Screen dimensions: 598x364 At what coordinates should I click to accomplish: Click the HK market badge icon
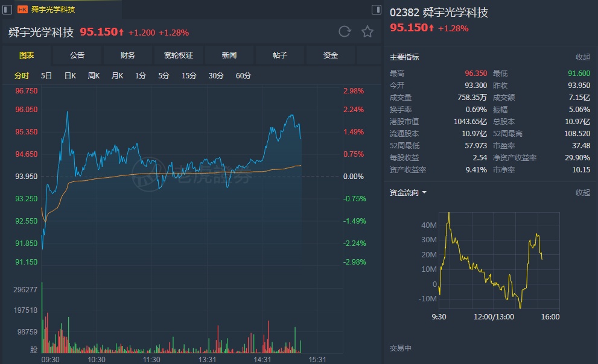[22, 10]
